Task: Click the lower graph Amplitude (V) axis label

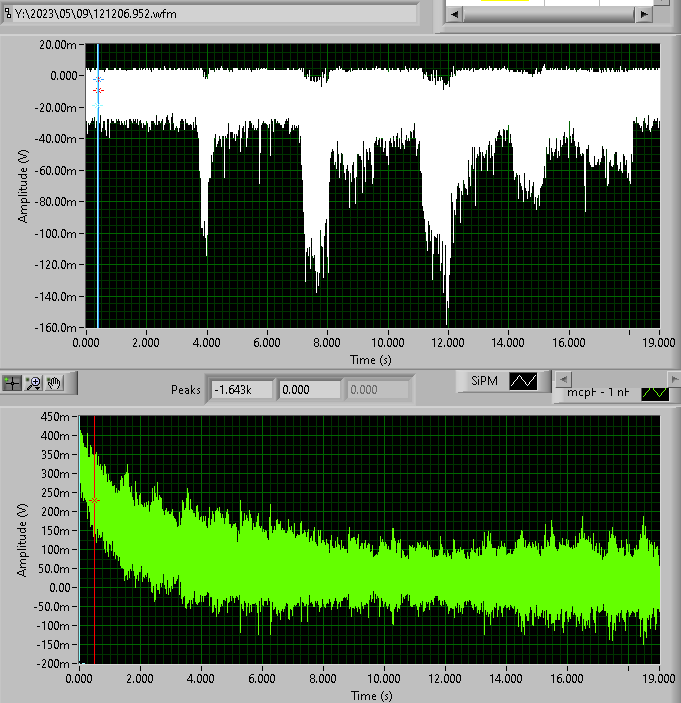Action: [x=22, y=540]
